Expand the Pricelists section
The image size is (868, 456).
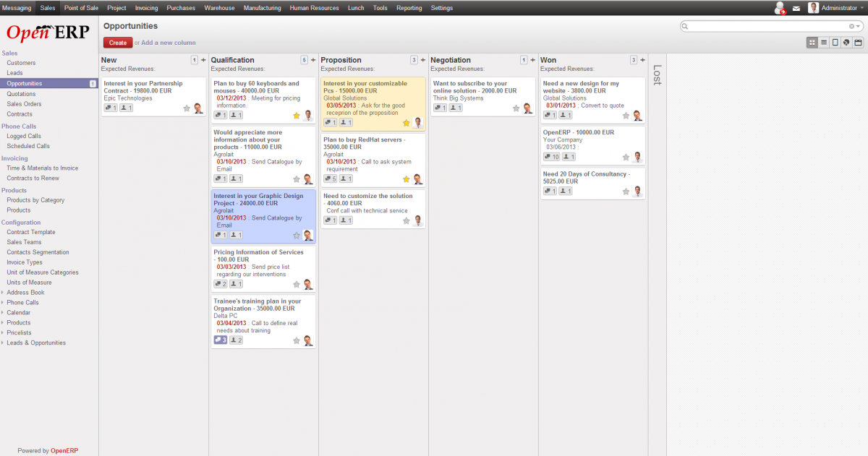19,333
